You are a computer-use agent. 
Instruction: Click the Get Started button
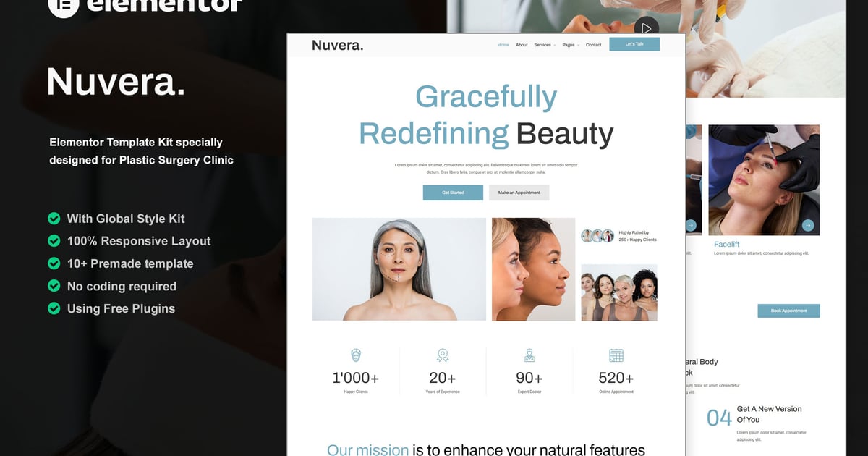(x=453, y=193)
